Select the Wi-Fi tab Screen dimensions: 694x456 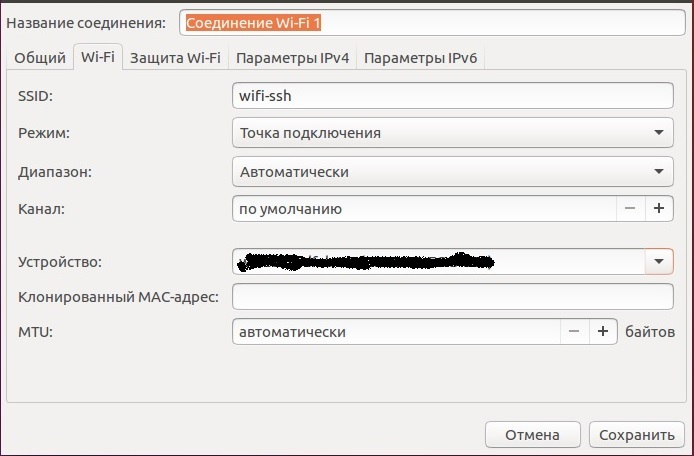tap(97, 58)
